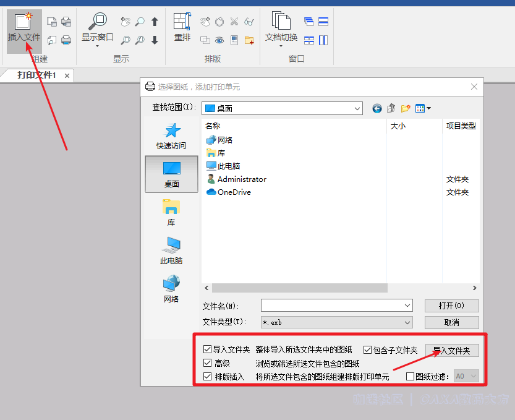Screen dimensions: 515x420
Task: Close the 打印文件1 tab
Action: 67,76
